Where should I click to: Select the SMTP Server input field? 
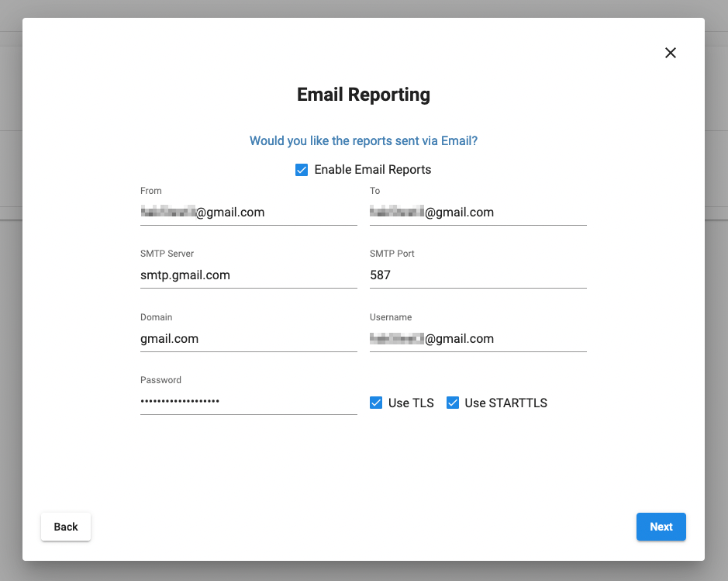pyautogui.click(x=248, y=275)
